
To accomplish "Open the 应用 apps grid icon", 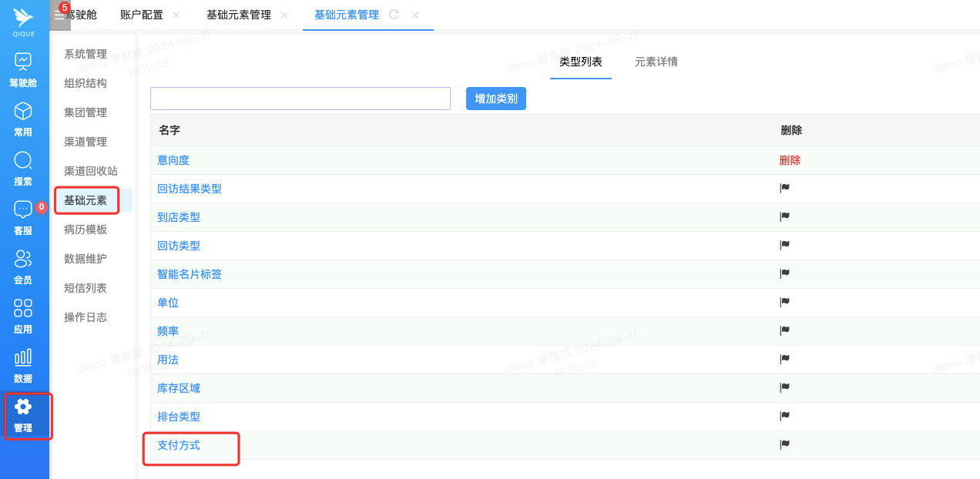I will coord(23,308).
